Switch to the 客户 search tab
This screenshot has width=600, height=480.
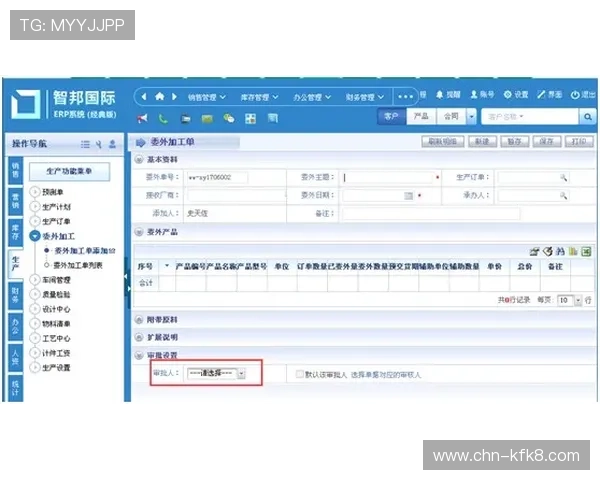391,116
